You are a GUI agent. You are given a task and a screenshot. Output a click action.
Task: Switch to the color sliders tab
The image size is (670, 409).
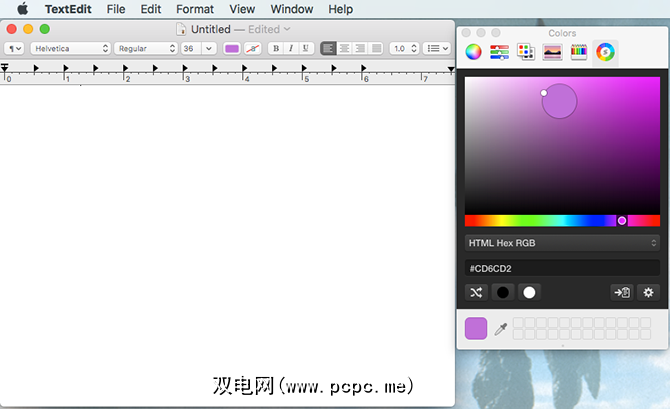point(500,53)
